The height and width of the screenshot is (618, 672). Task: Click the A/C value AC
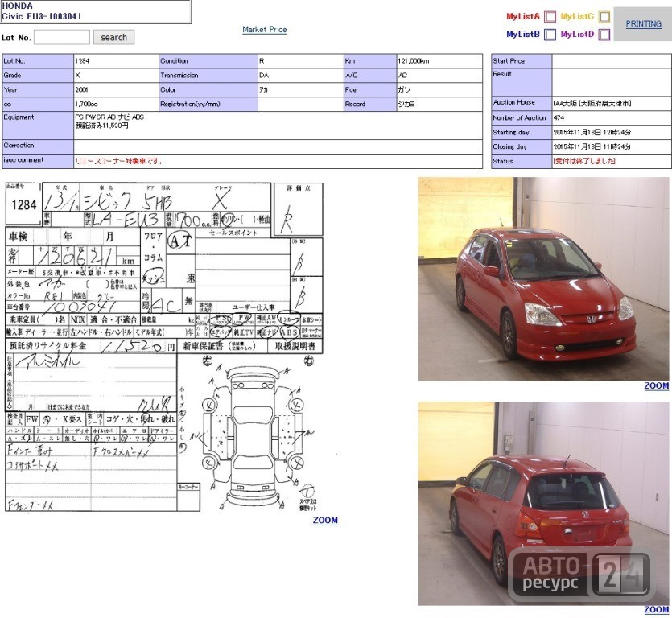[402, 76]
